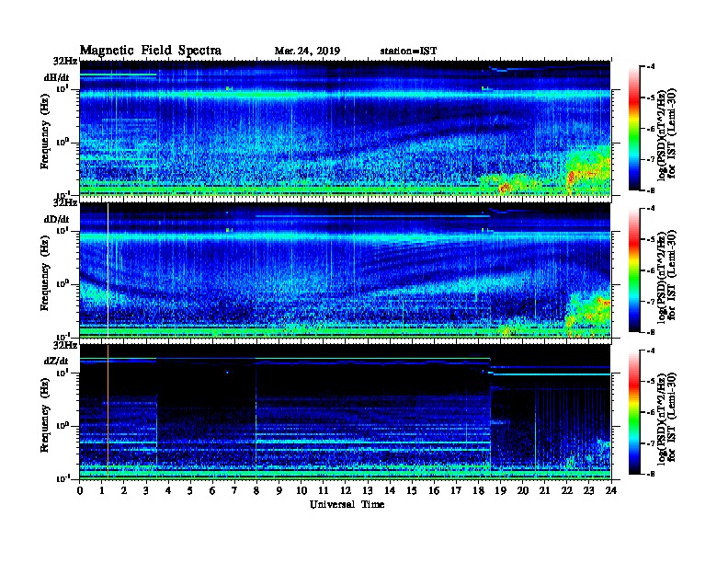
Task: Click the "32Hz" label above the dZ/dt panel
Action: [65, 345]
